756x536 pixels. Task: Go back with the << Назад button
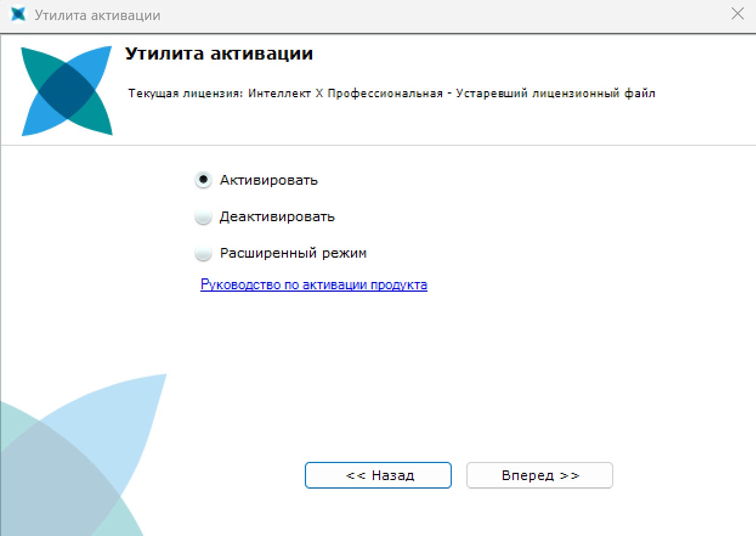378,475
